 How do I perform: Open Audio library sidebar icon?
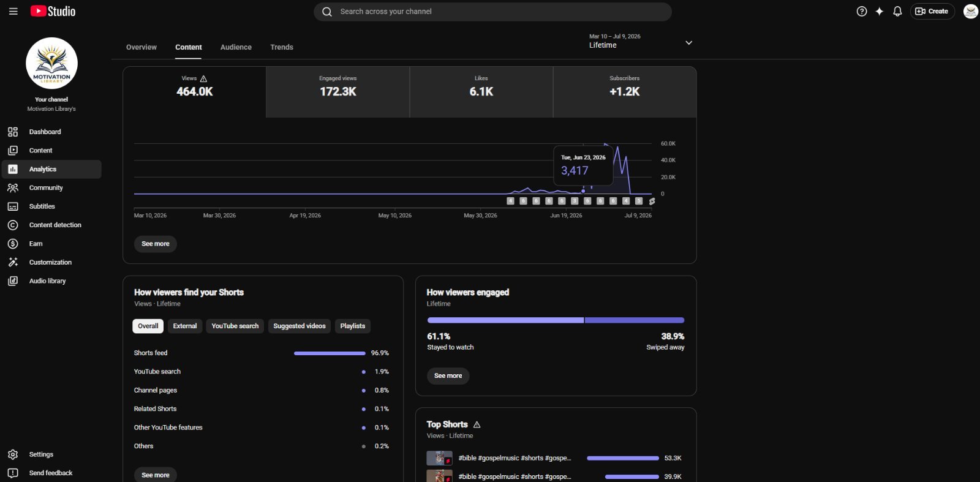[x=13, y=281]
